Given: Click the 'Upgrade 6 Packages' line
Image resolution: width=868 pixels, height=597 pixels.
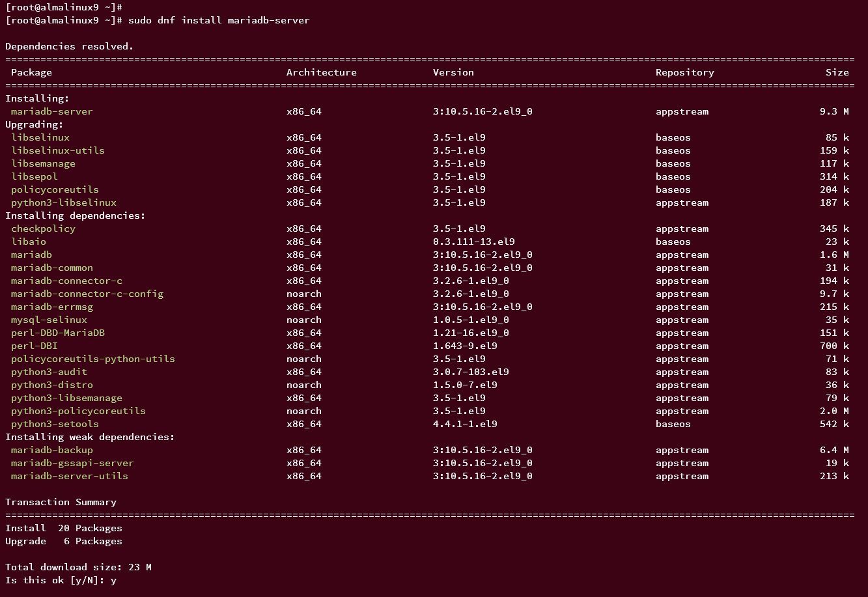Looking at the screenshot, I should pos(64,541).
